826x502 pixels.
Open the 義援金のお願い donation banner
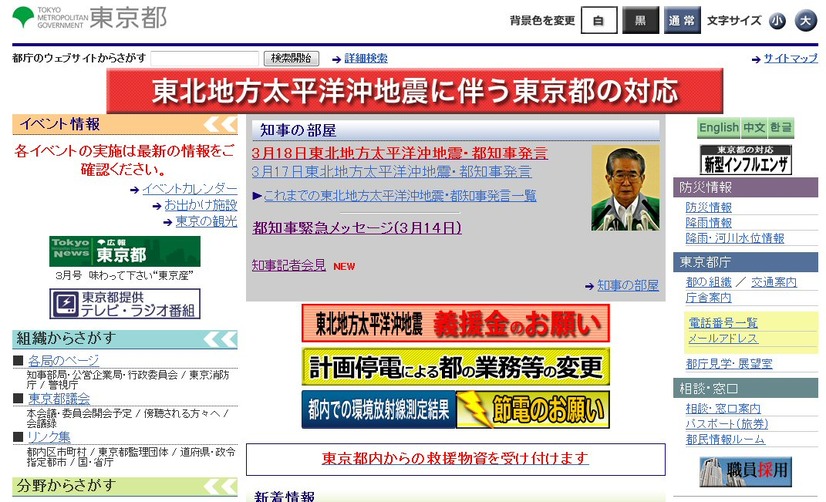pos(456,323)
